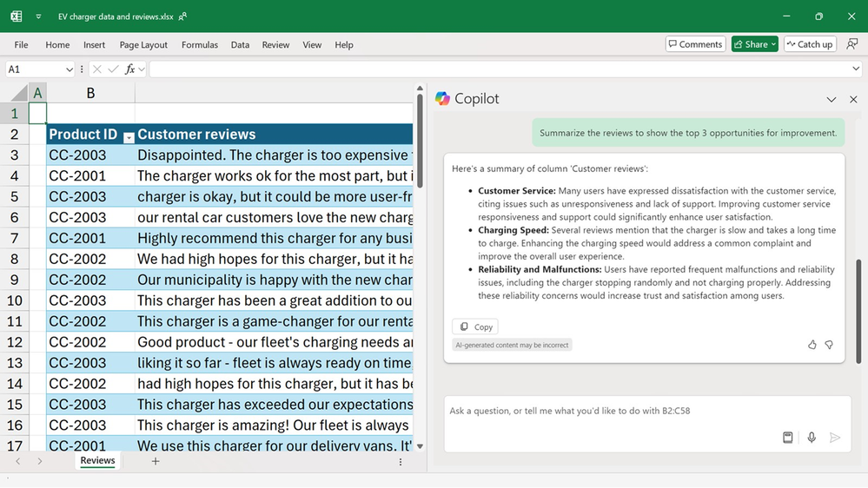Select row 3 header
This screenshot has width=868, height=488.
click(x=15, y=155)
